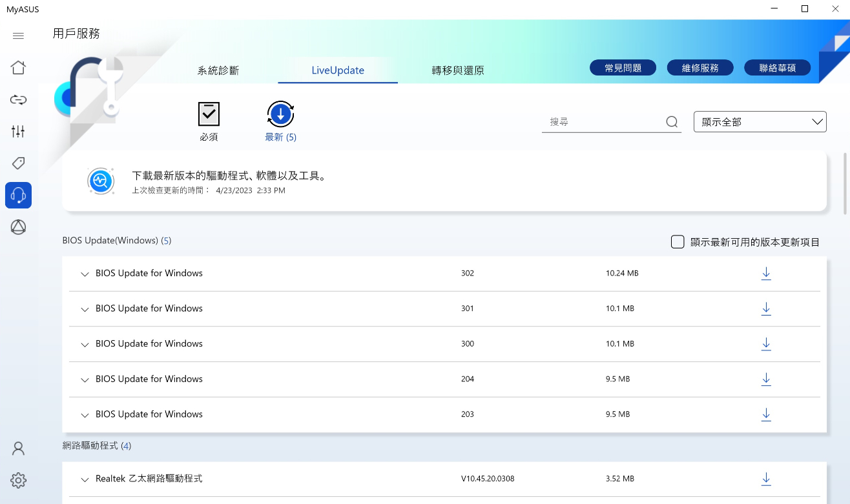This screenshot has width=850, height=504.
Task: Open the 顯示全部 filter dropdown
Action: click(760, 121)
